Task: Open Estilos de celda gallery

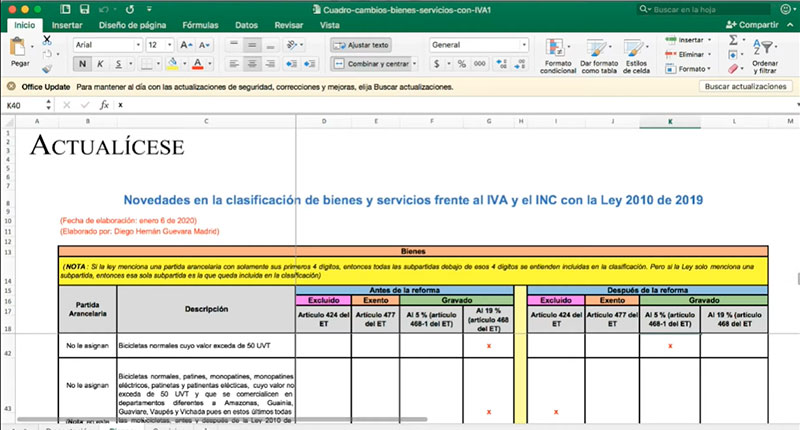Action: tap(636, 56)
